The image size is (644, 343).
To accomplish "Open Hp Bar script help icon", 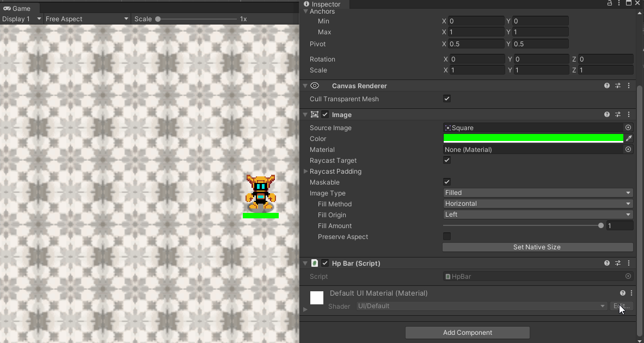I will pyautogui.click(x=607, y=264).
